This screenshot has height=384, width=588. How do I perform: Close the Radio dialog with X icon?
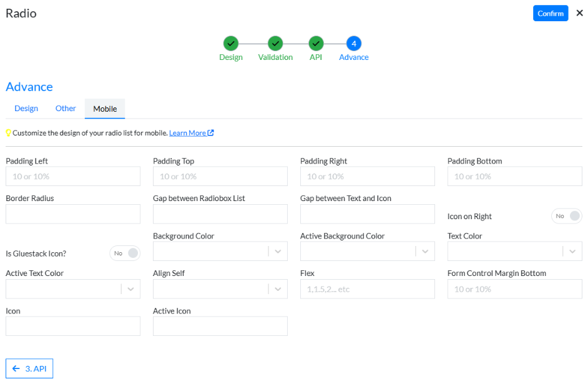[x=579, y=13]
